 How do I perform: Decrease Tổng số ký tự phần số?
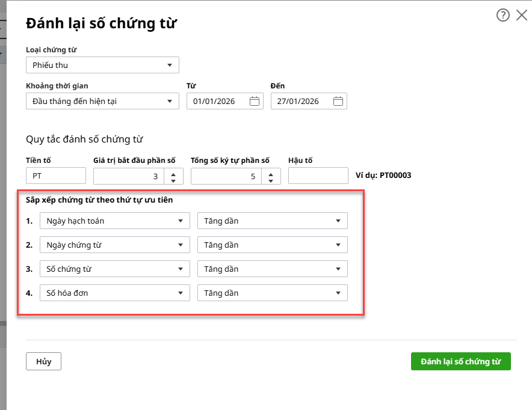pyautogui.click(x=271, y=180)
